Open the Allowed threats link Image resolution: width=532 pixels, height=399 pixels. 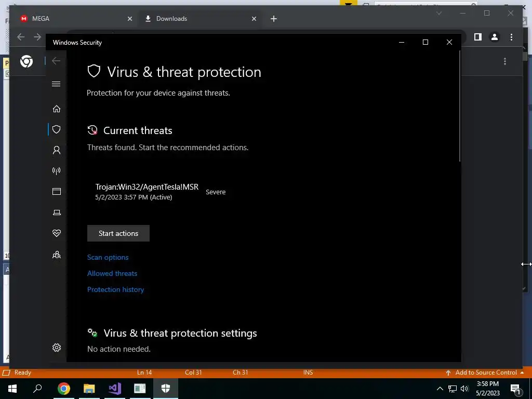tap(112, 273)
